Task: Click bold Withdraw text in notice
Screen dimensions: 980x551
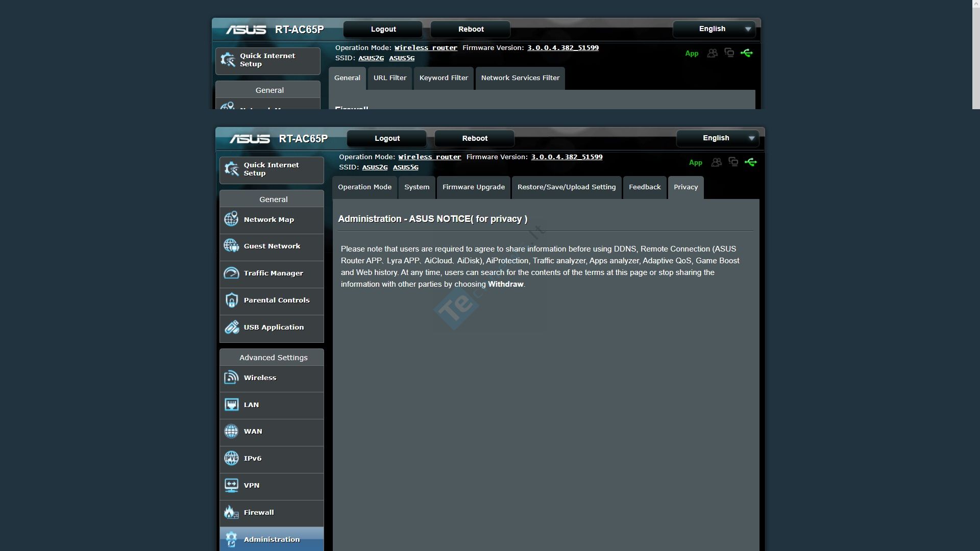Action: point(505,284)
